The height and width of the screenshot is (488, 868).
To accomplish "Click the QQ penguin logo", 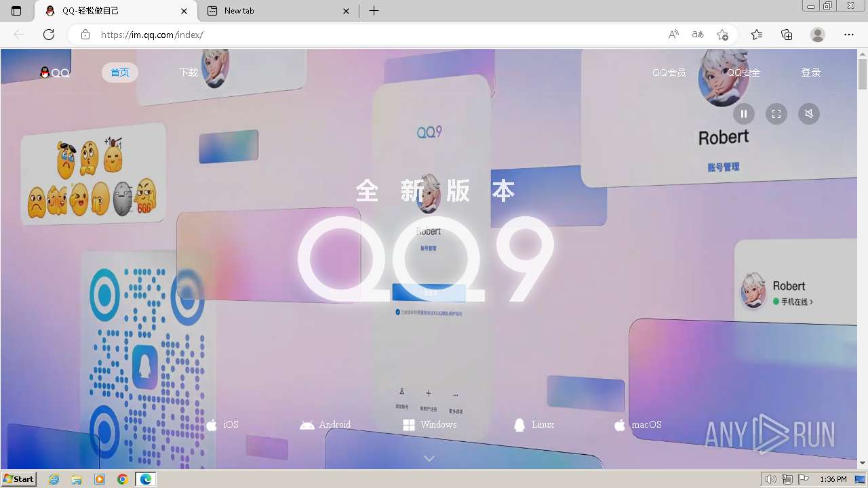I will click(55, 73).
